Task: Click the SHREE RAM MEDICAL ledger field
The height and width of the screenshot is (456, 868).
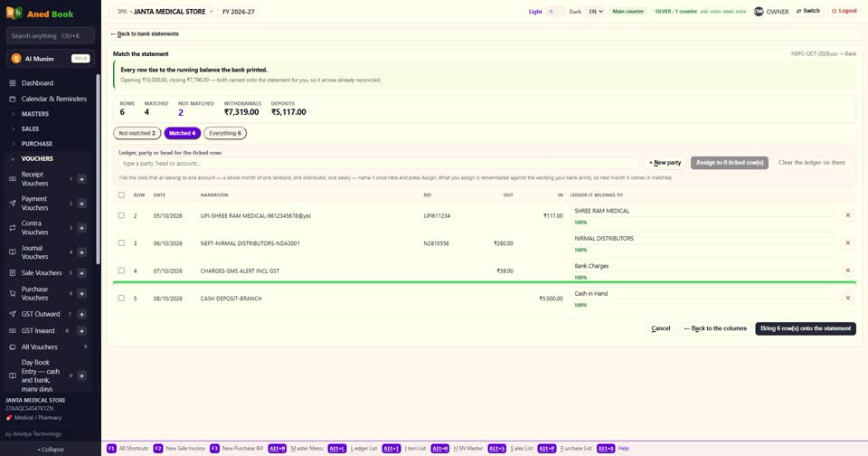Action: coord(702,211)
